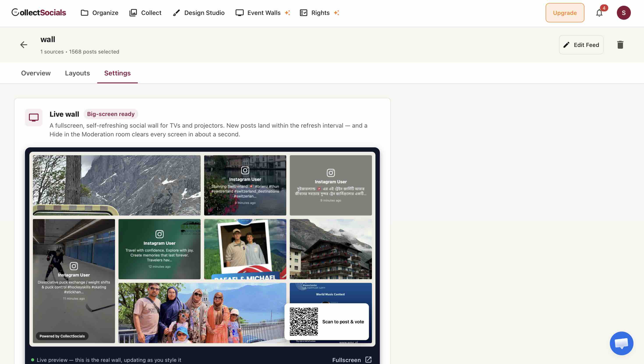This screenshot has width=644, height=364.
Task: Select the Settings tab
Action: pyautogui.click(x=117, y=73)
